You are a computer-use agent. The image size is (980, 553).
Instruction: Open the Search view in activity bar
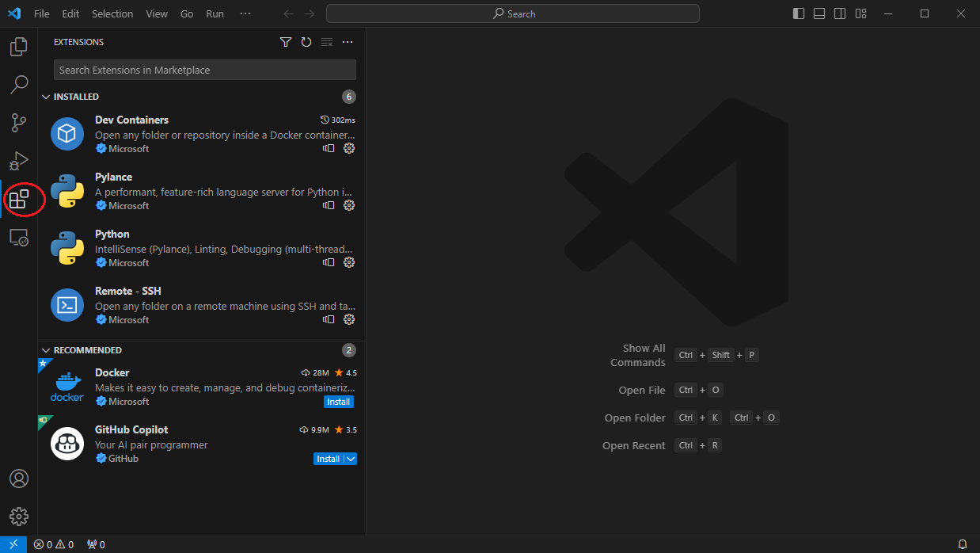coord(19,85)
